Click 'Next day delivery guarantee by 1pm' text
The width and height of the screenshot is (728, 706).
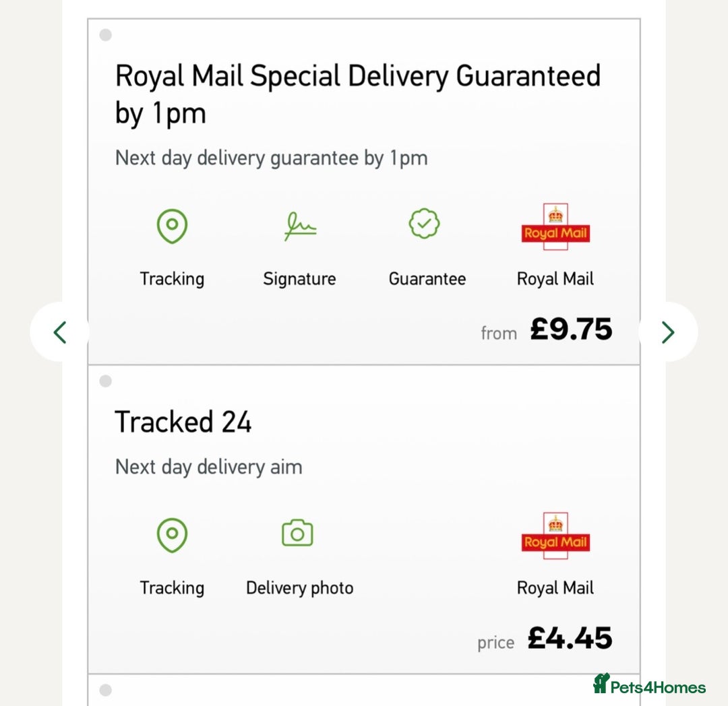272,158
